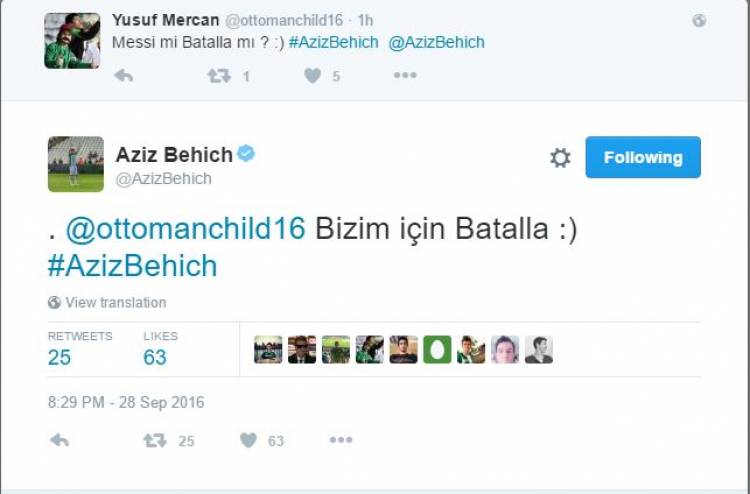Screen dimensions: 750x494
Task: Toggle the Following button for Aziz Behich
Action: pyautogui.click(x=642, y=157)
